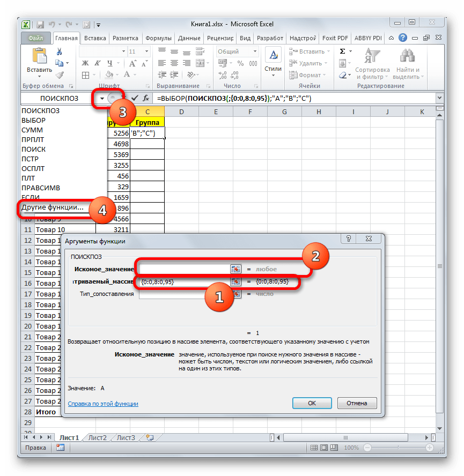This screenshot has width=464, height=476.
Task: Toggle Bold Ж formatting
Action: [x=85, y=63]
